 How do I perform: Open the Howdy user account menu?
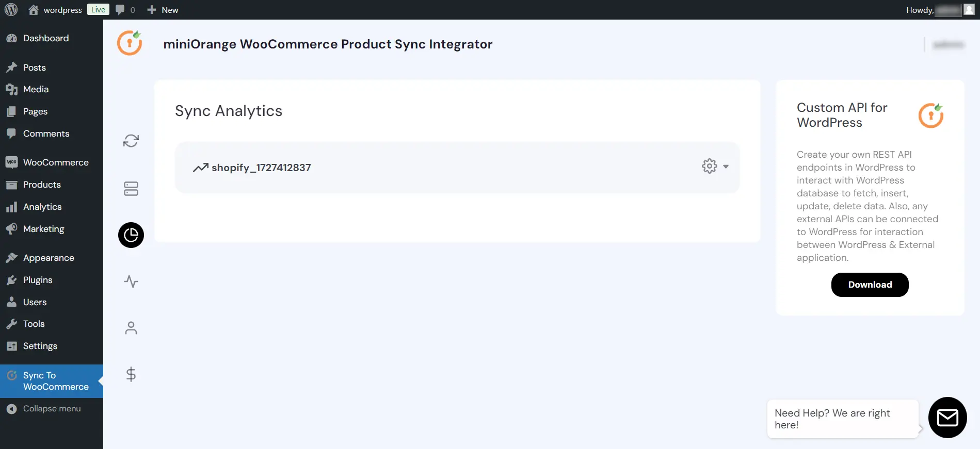point(939,10)
